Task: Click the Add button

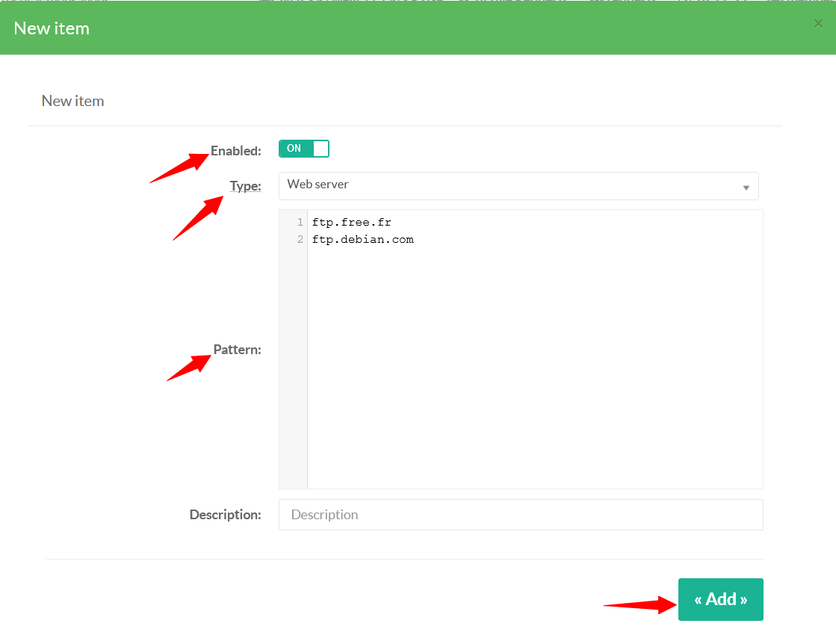Action: point(720,599)
